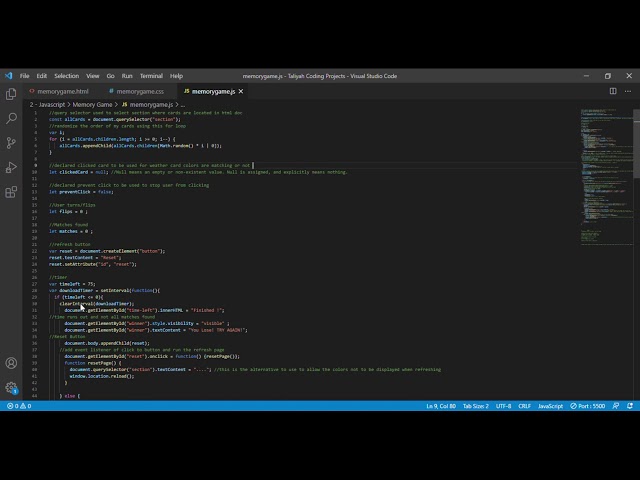Open the Manage gear icon
The width and height of the screenshot is (640, 480).
point(11,387)
